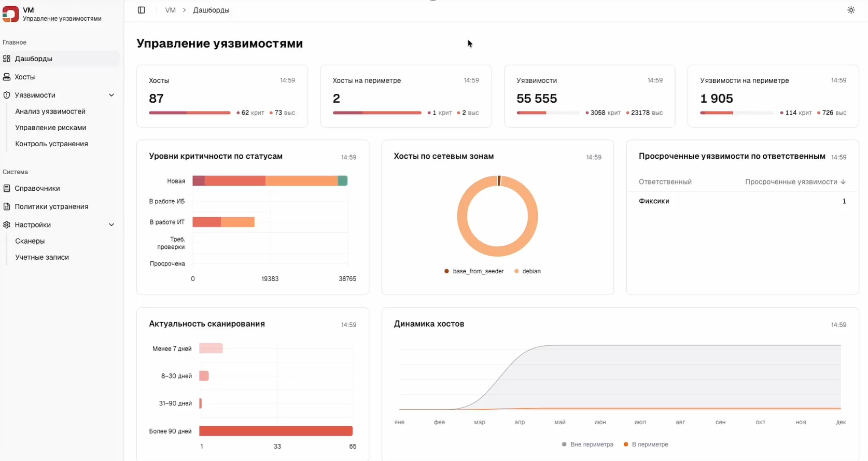
Task: Click the Политики устранения document icon
Action: point(7,206)
